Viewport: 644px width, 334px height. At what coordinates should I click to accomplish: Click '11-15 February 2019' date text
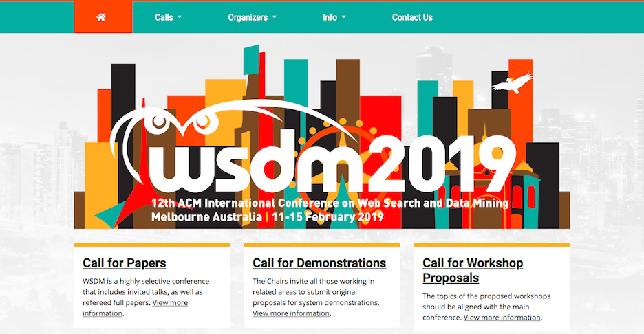[x=328, y=216]
